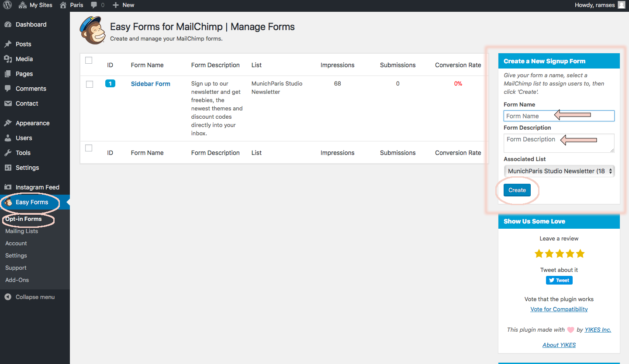Click the Instagram Feed camera icon

click(8, 187)
